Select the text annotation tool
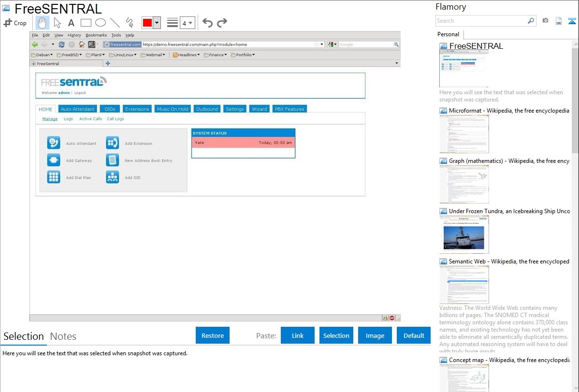 71,23
